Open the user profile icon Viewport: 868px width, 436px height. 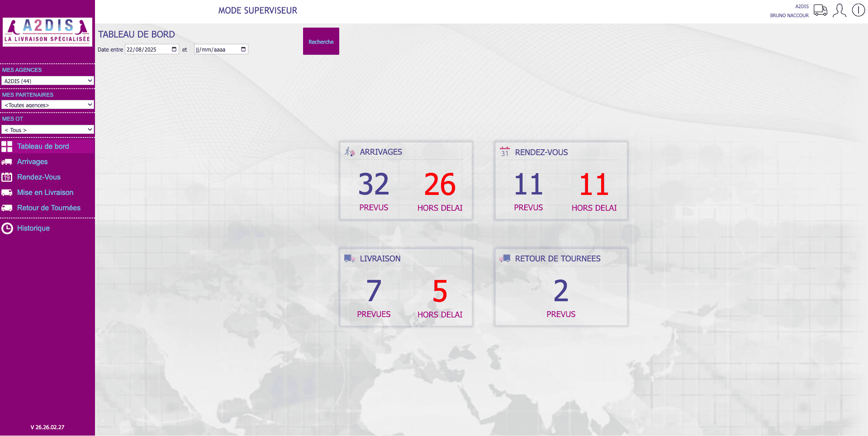click(x=839, y=10)
